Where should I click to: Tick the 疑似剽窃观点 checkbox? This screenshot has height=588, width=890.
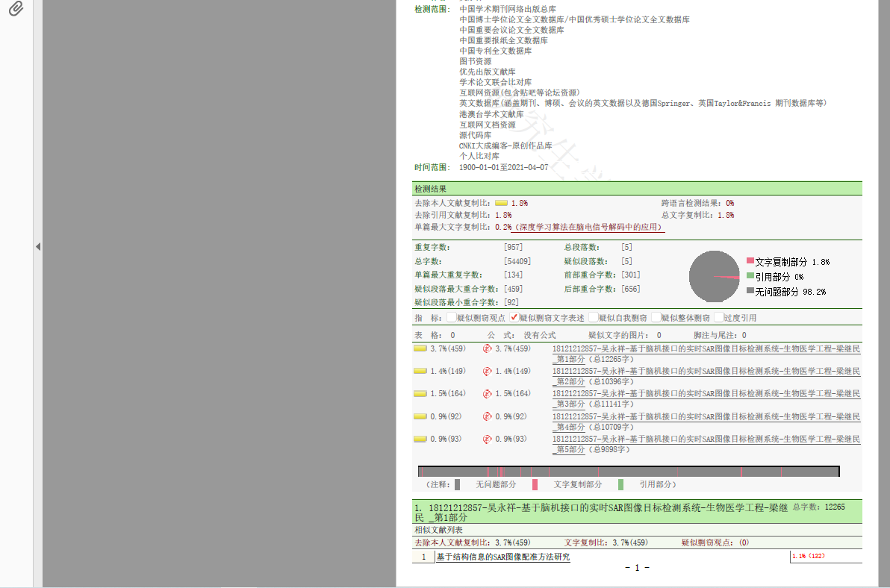(x=451, y=318)
